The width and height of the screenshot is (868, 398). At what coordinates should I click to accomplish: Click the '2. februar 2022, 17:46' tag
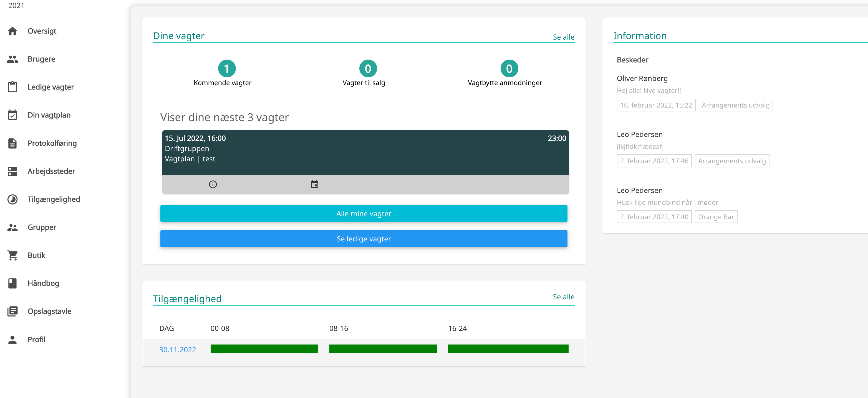pyautogui.click(x=654, y=161)
